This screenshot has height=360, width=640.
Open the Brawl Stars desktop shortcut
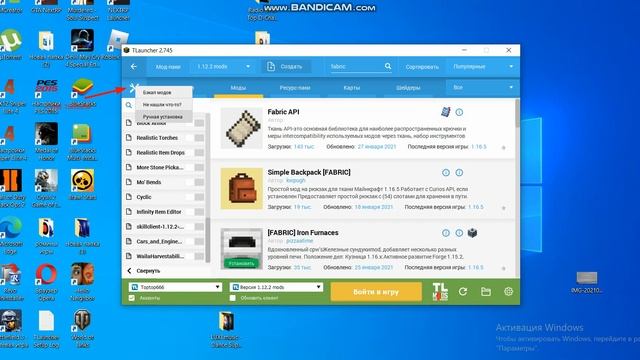click(x=82, y=184)
